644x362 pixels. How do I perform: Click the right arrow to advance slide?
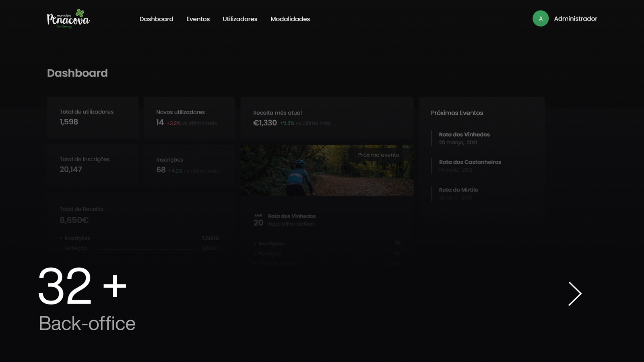[575, 294]
